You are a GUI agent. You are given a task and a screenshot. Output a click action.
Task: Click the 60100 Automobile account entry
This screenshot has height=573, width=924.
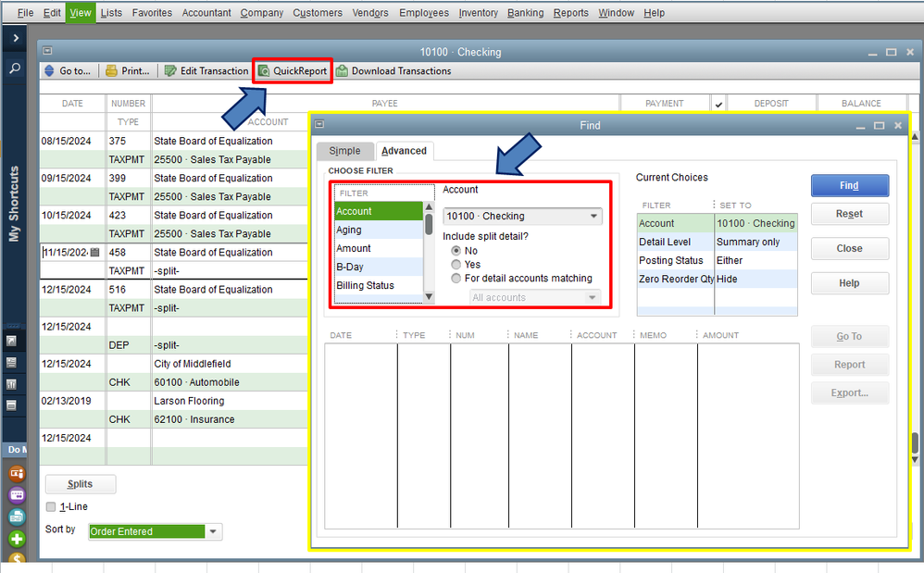tap(197, 382)
